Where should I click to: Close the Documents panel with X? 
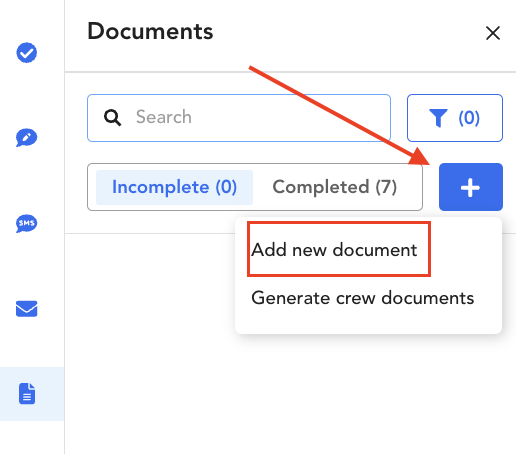pyautogui.click(x=493, y=33)
